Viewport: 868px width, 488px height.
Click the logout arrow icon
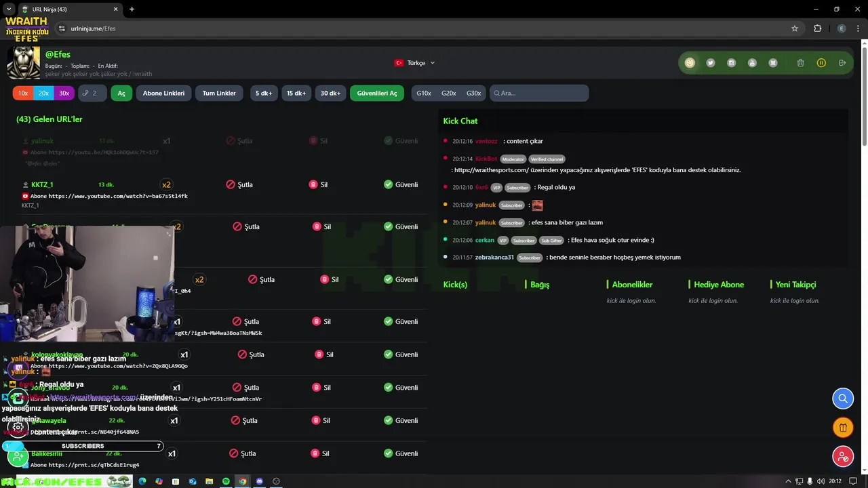(x=842, y=63)
